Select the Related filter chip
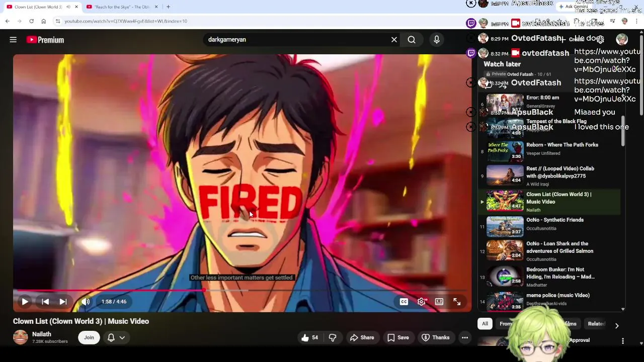 pos(597,324)
